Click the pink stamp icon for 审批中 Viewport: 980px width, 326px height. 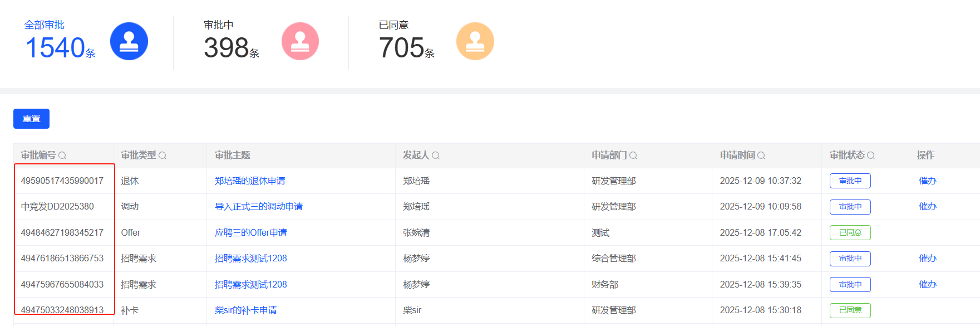(300, 41)
